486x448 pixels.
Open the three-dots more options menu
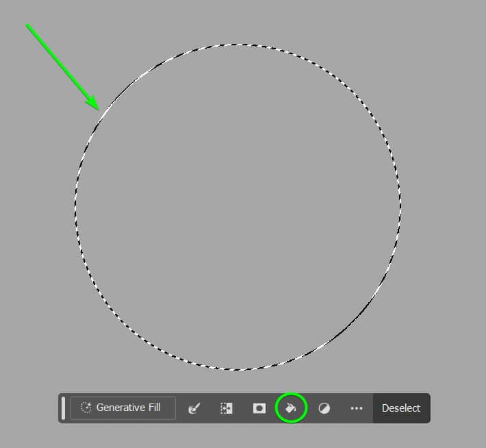click(x=357, y=408)
